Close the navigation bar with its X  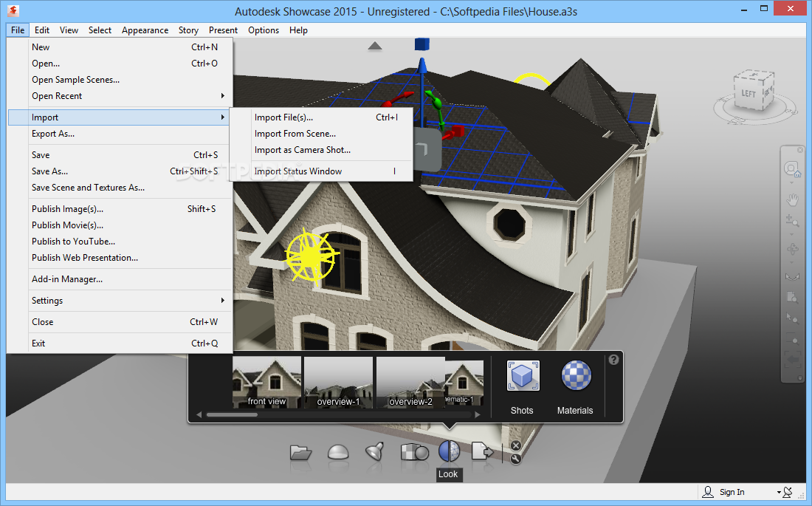coord(800,150)
